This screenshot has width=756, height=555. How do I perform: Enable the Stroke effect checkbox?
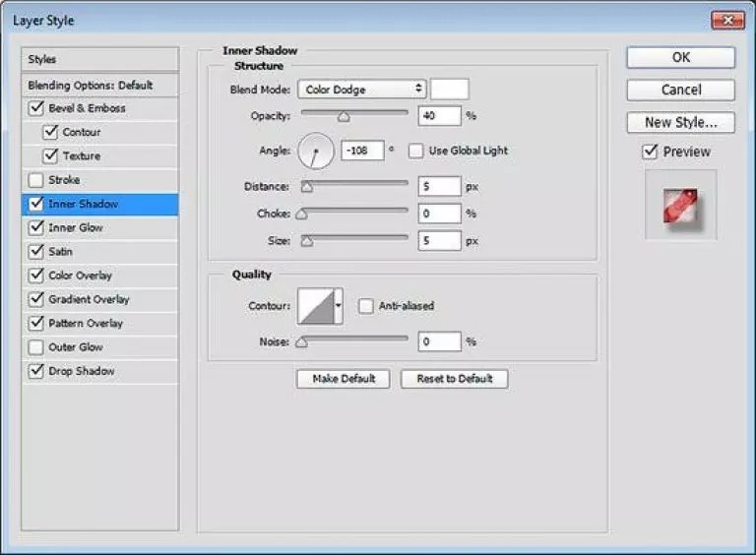click(x=36, y=180)
